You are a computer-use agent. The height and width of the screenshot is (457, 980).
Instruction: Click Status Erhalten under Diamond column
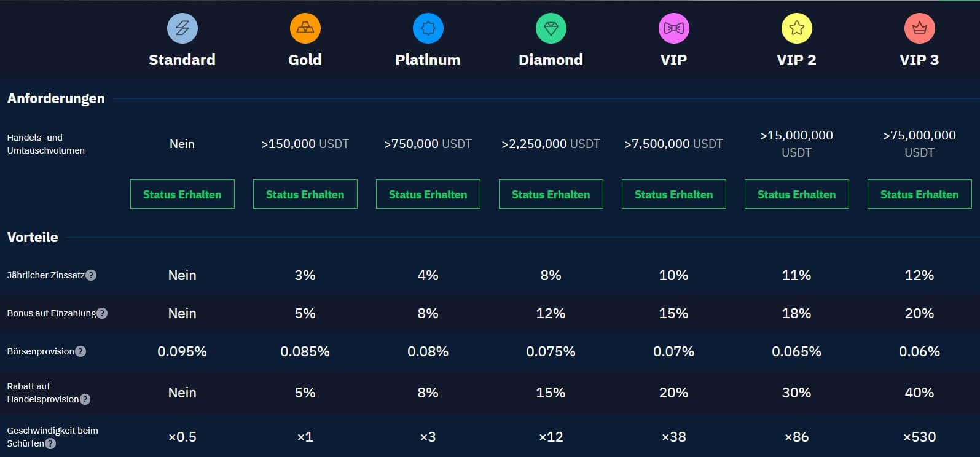coord(551,194)
